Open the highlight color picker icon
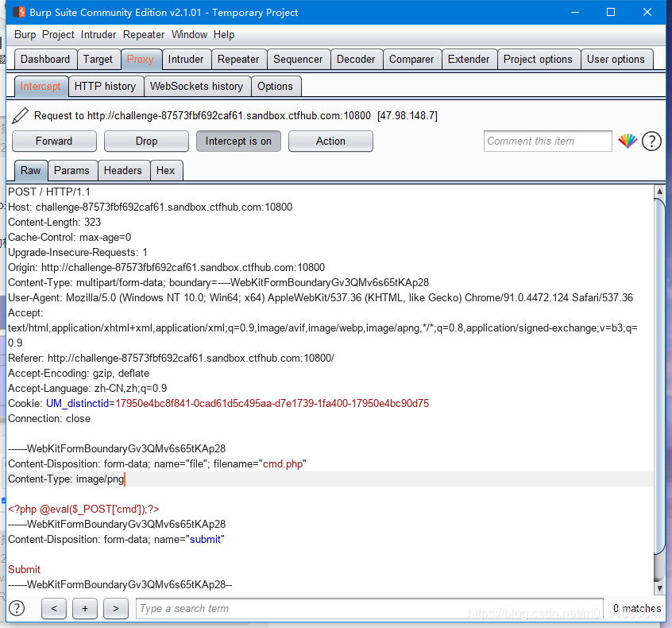The width and height of the screenshot is (672, 628). [628, 141]
